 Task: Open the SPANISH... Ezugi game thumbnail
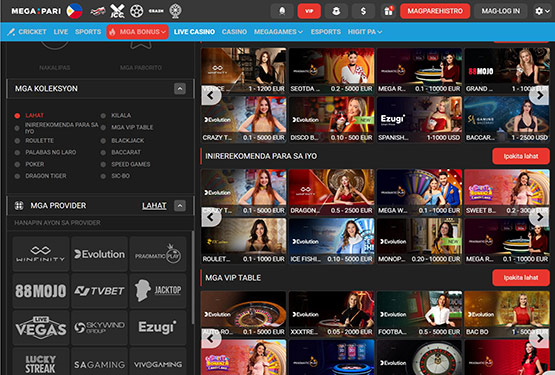point(419,119)
